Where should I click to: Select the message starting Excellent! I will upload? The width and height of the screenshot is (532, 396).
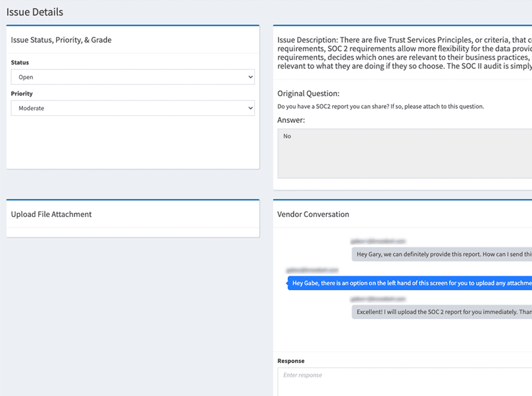click(x=442, y=312)
